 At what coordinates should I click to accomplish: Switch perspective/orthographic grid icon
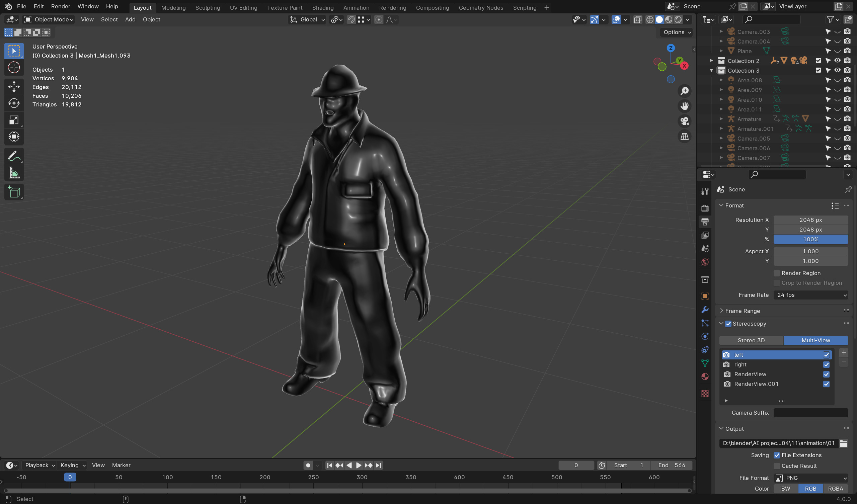pos(684,137)
